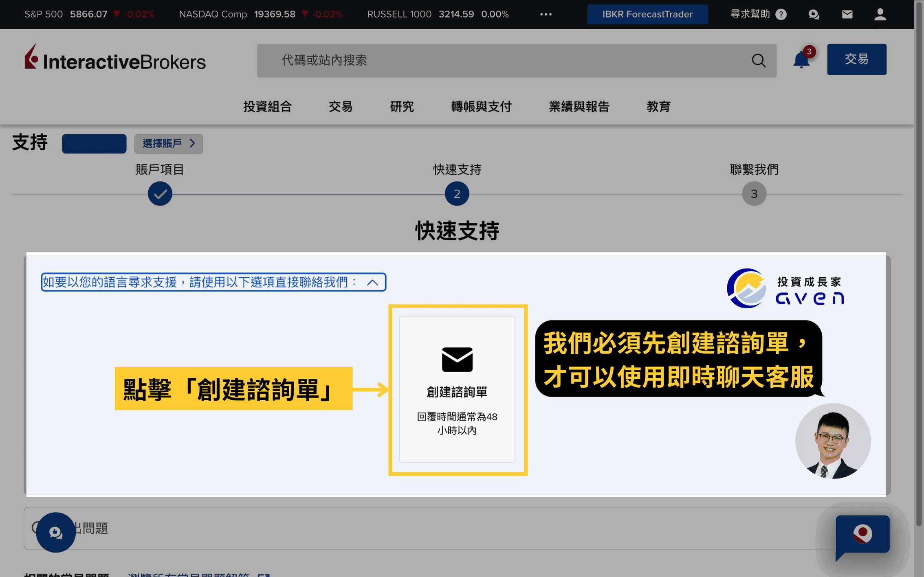Click step 3 circle 聯繫我們
924x577 pixels.
754,193
